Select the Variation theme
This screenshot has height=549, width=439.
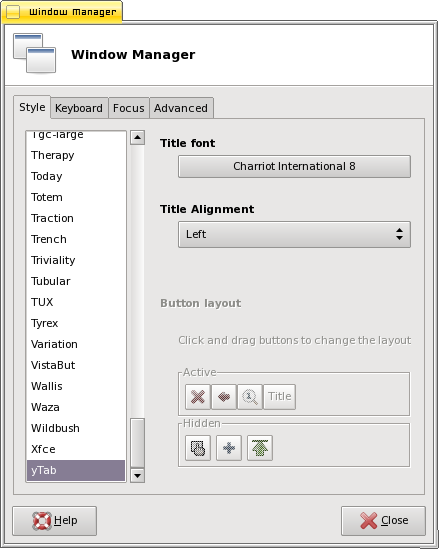[76, 344]
